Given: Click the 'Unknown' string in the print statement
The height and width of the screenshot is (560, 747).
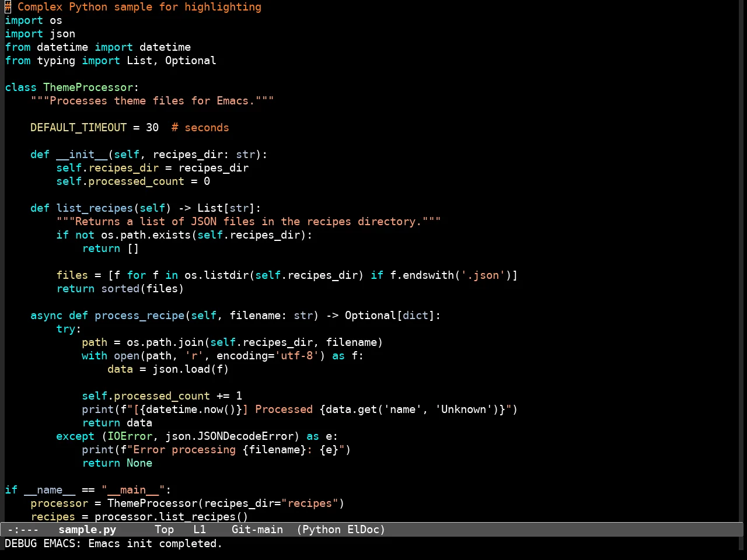Looking at the screenshot, I should coord(463,409).
